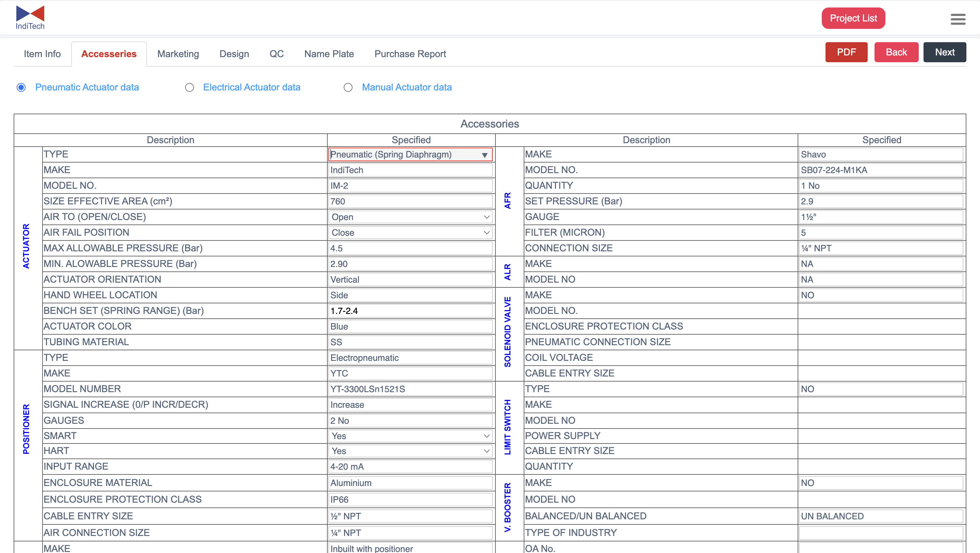Open the positioner SMART dropdown
This screenshot has width=980, height=553.
[x=410, y=436]
